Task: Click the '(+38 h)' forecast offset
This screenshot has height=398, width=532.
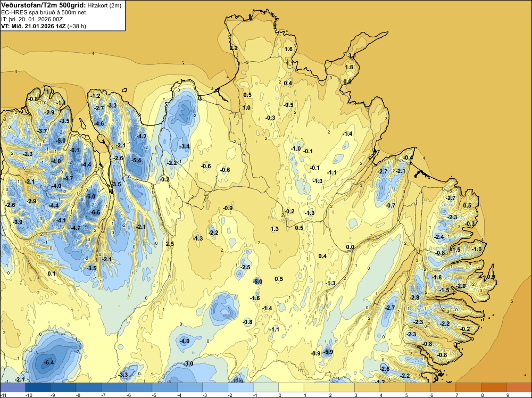Action: click(x=77, y=26)
